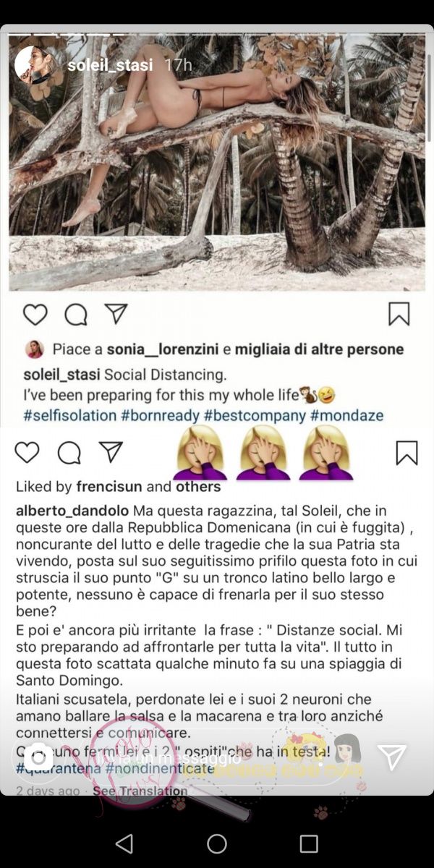Viewport: 434px width, 868px height.
Task: Comment on the lower post via bubble icon
Action: coord(69,453)
